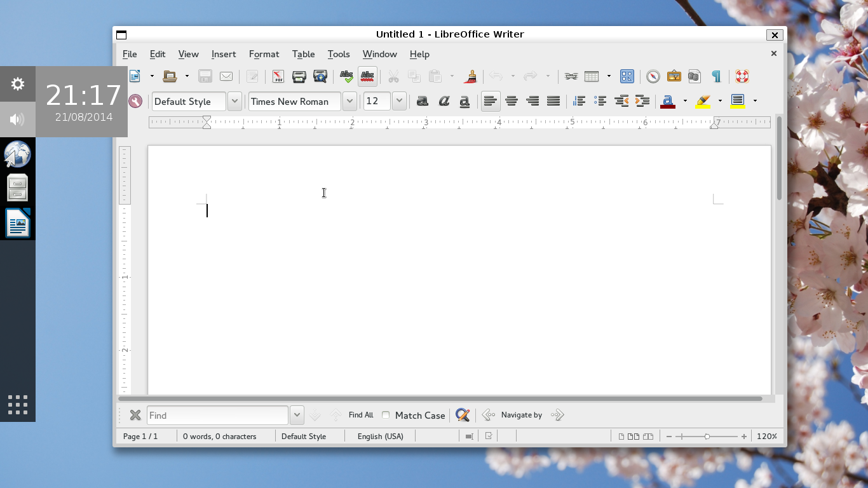Click inside the Find text field
This screenshot has width=868, height=488.
pos(217,416)
